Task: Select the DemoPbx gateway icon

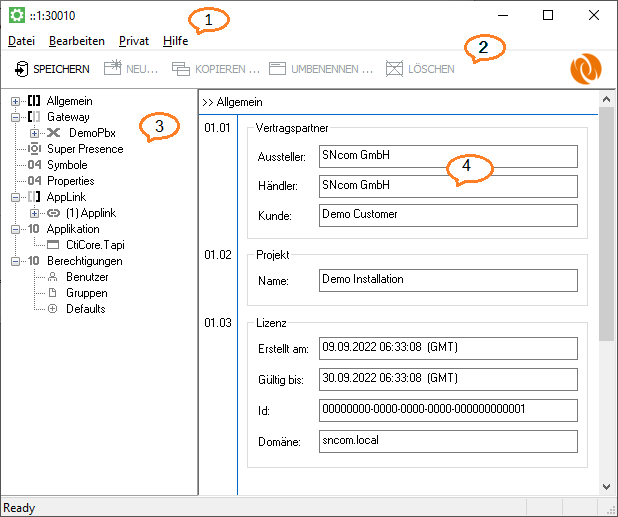Action: coord(53,133)
